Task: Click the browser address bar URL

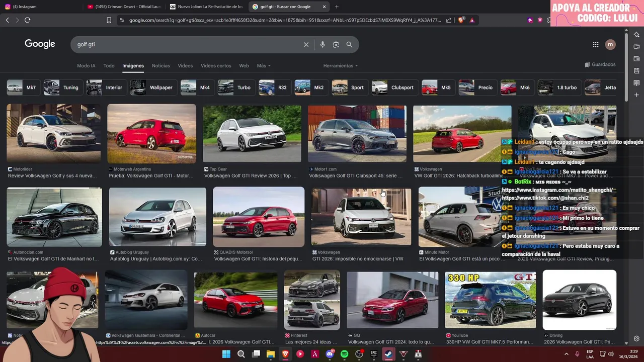Action: (285, 20)
